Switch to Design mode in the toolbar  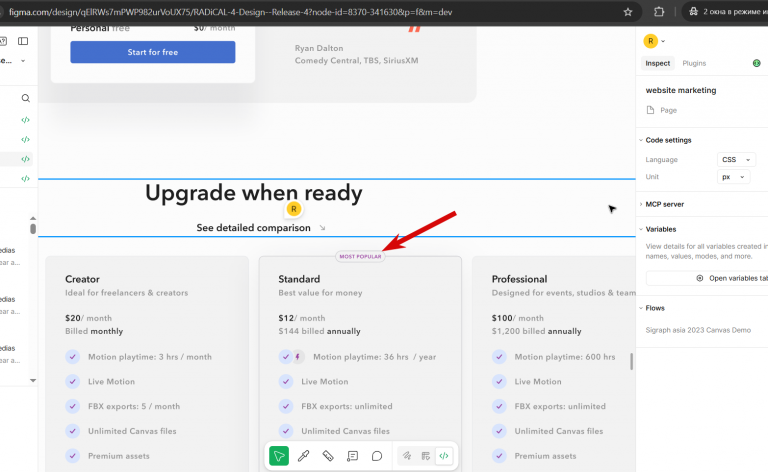point(425,456)
